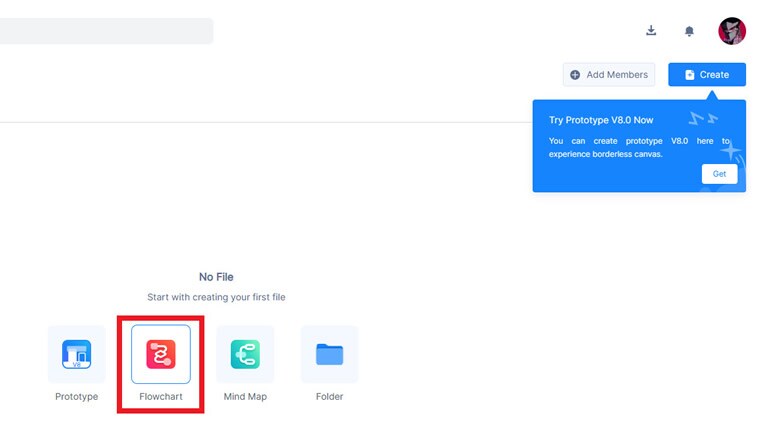Create a new Prototype file
Image resolution: width=770 pixels, height=444 pixels.
(x=77, y=354)
